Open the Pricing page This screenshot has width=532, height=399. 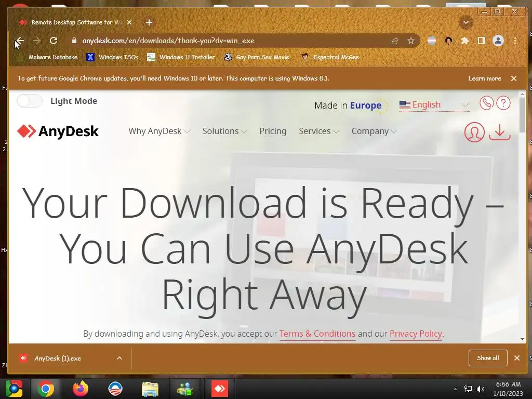click(273, 131)
